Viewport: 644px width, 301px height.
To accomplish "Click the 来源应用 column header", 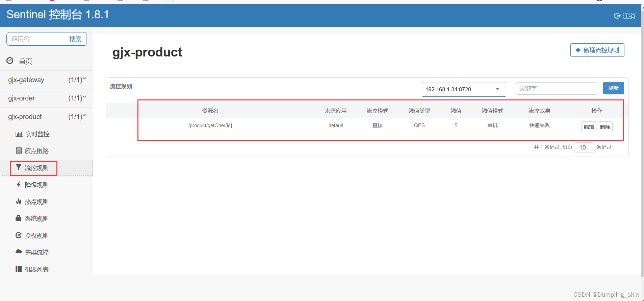I will tap(336, 111).
